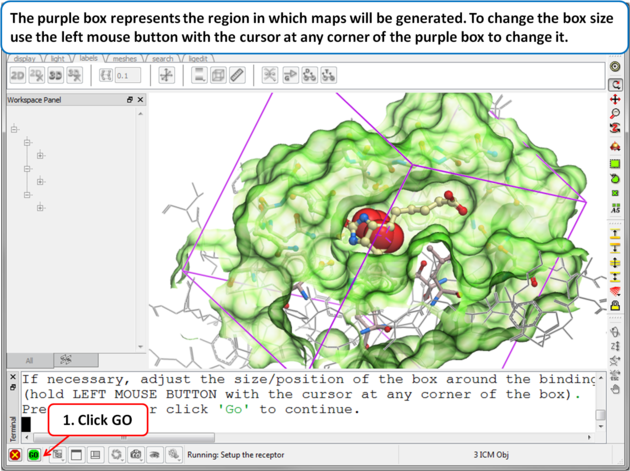
Task: Click the 3D label icon
Action: point(56,76)
